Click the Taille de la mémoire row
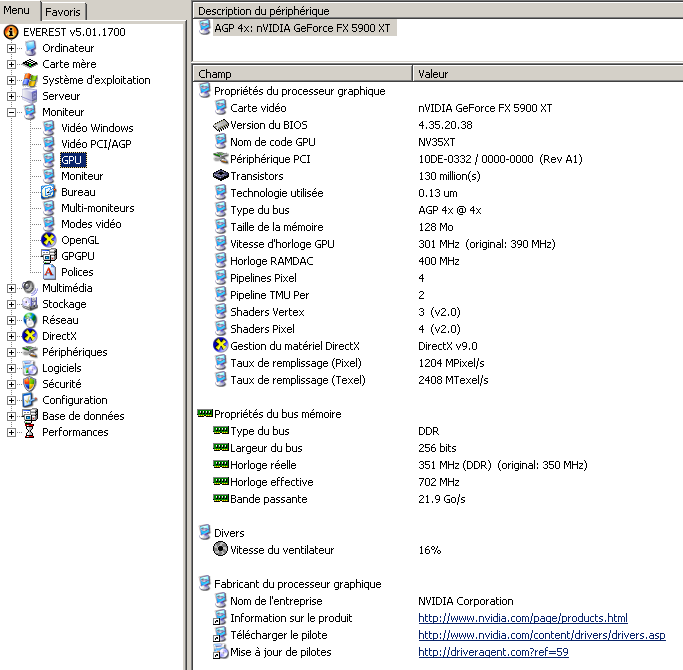683x670 pixels. click(x=440, y=227)
